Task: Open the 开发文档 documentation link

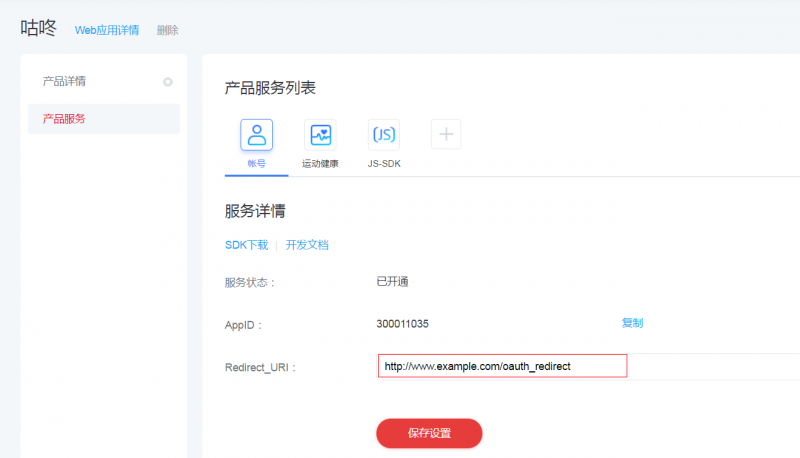Action: [307, 245]
